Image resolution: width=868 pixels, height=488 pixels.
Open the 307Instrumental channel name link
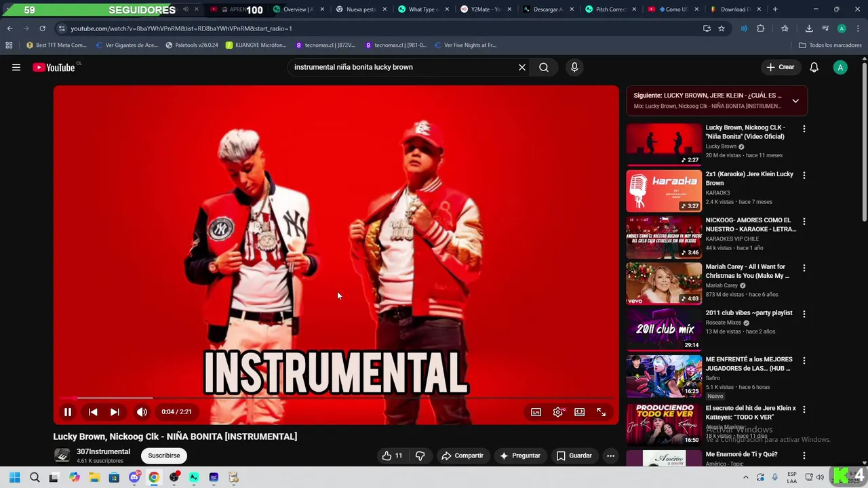[x=103, y=451]
